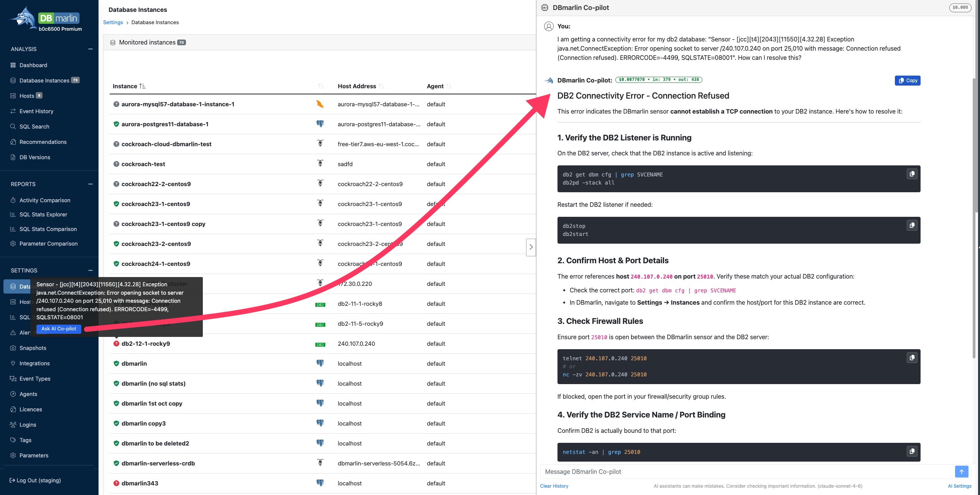Click the Ask AI Co-pilot button
This screenshot has width=980, height=495.
(x=59, y=329)
